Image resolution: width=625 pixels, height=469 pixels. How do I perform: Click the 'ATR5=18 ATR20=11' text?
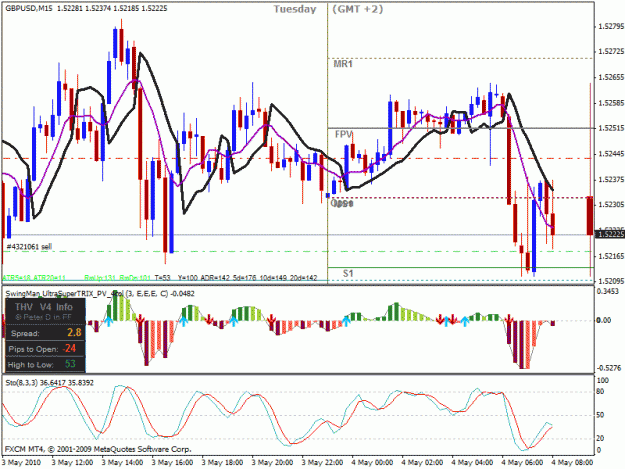tap(34, 278)
